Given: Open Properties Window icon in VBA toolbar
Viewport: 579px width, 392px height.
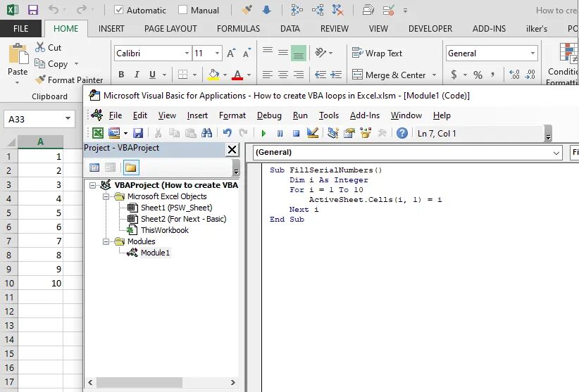Looking at the screenshot, I should click(x=349, y=133).
